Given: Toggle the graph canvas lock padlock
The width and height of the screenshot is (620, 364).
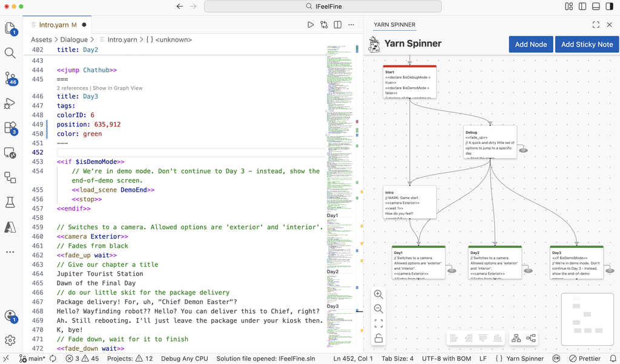Looking at the screenshot, I should tap(378, 339).
